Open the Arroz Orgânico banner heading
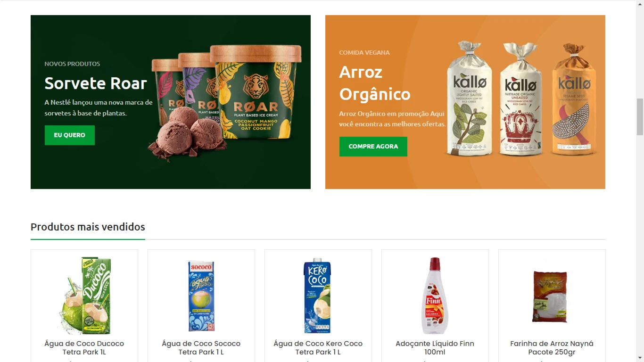 point(375,83)
